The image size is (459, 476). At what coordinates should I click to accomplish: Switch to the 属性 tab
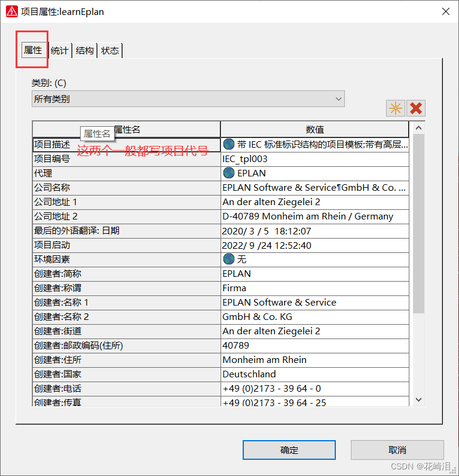tap(33, 50)
